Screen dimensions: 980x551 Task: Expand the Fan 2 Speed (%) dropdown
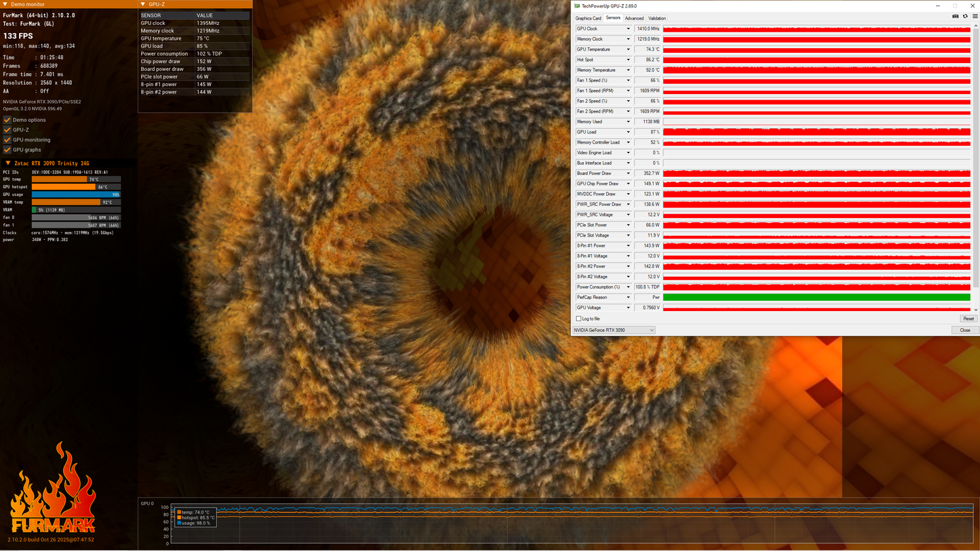(628, 101)
